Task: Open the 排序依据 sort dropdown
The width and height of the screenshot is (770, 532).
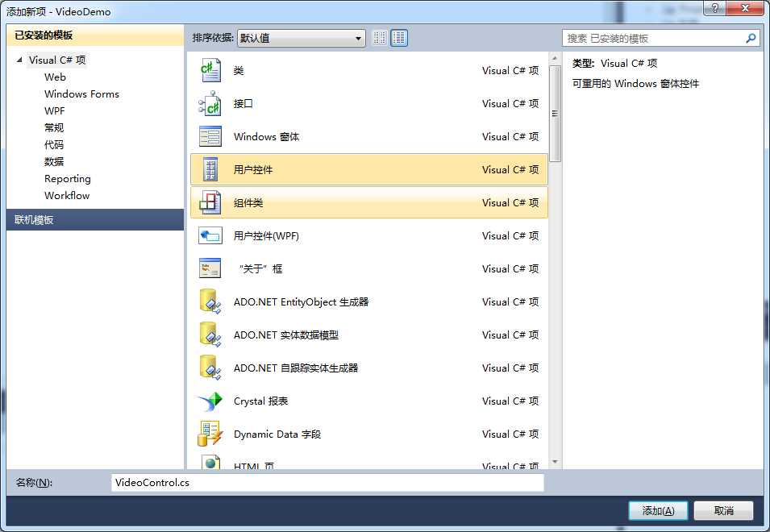Action: pos(301,38)
